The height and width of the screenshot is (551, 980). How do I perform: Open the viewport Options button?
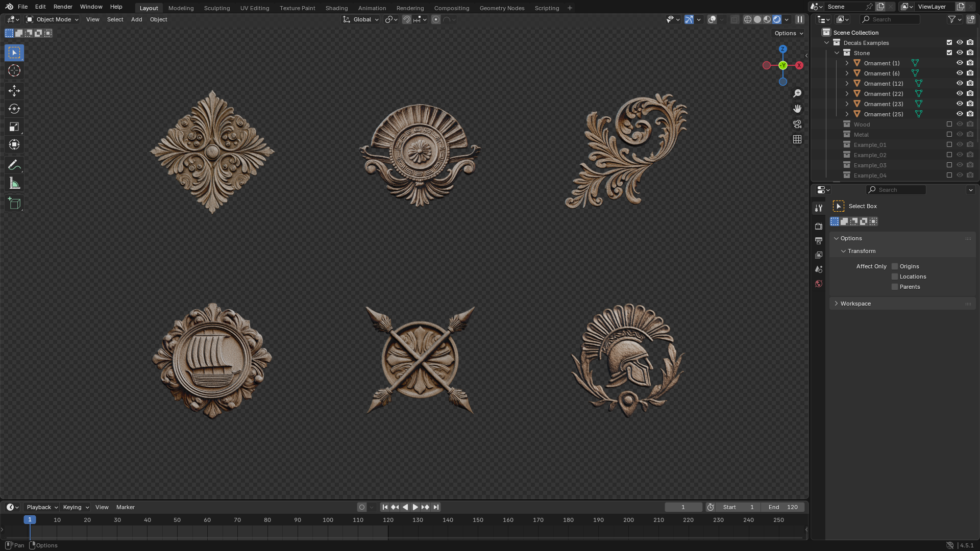coord(789,33)
